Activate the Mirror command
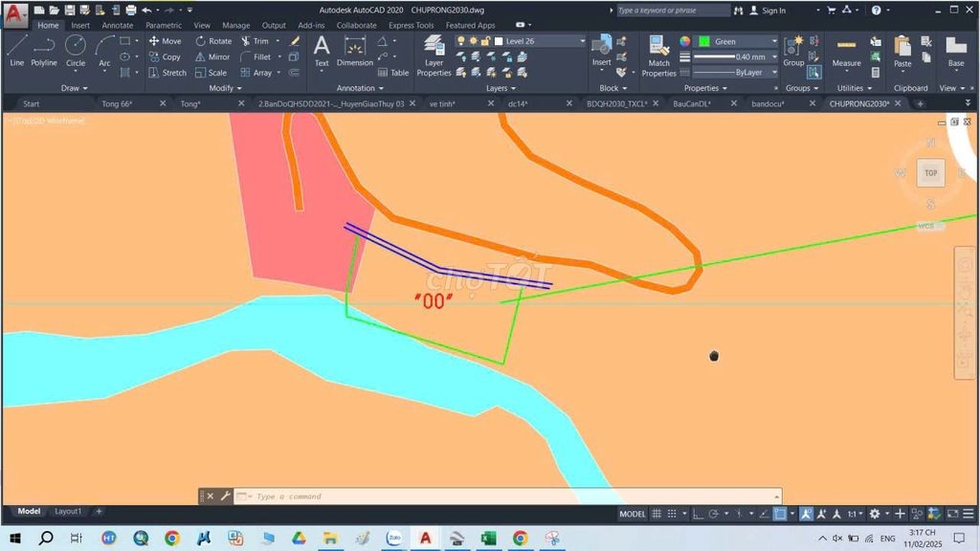The image size is (980, 551). pos(213,56)
